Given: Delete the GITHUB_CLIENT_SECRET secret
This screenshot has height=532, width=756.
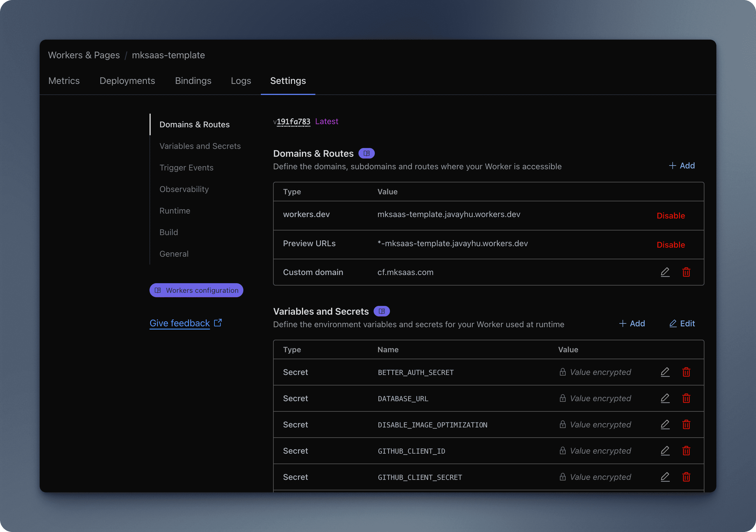Looking at the screenshot, I should click(686, 477).
